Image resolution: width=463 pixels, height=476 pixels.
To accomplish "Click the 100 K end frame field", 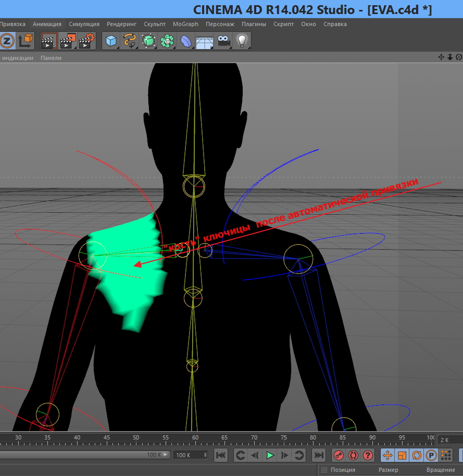I will tap(187, 455).
